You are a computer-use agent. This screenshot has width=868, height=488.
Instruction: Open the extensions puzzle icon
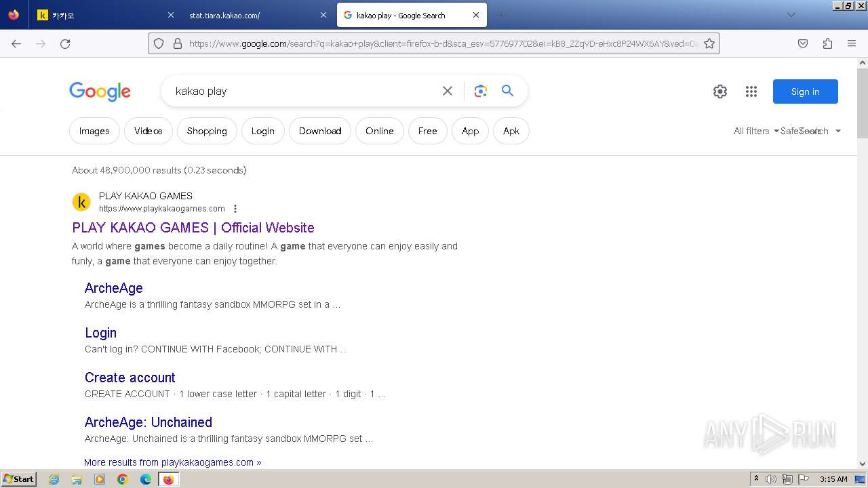pos(827,43)
